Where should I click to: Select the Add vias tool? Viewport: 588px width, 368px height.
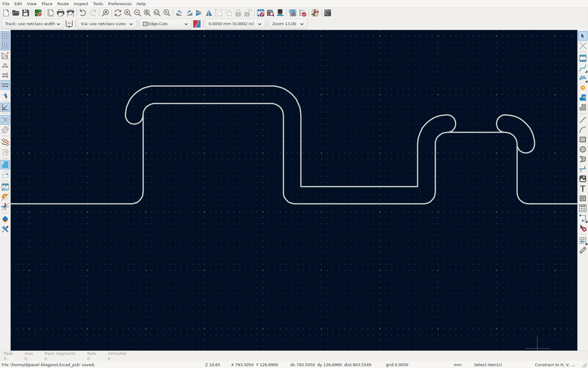[x=583, y=88]
